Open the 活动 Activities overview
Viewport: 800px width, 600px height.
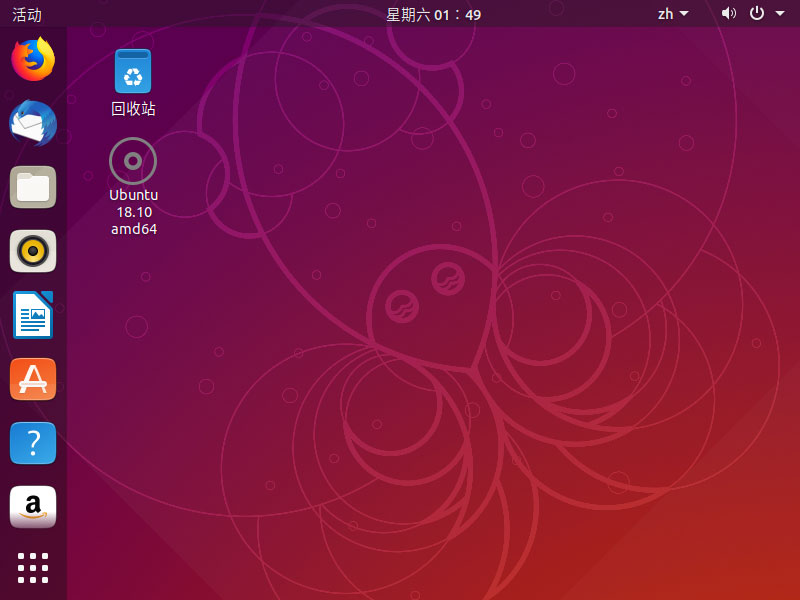coord(25,14)
